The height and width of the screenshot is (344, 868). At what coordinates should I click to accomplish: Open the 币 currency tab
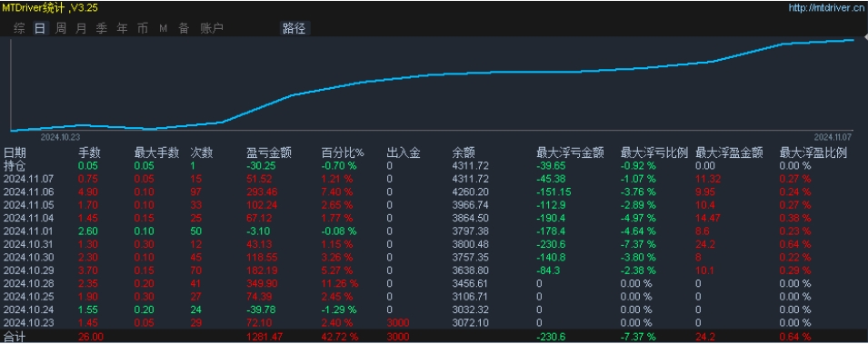(x=143, y=29)
